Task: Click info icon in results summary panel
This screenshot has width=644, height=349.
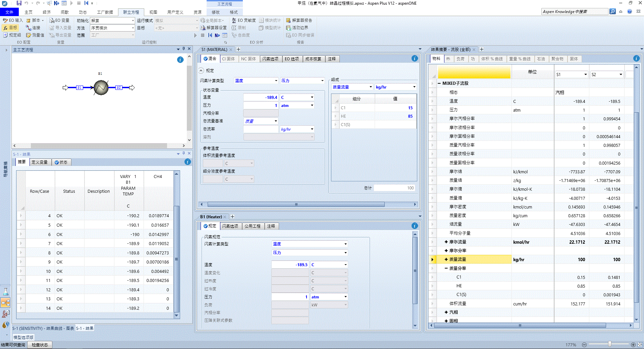Action: tap(636, 58)
